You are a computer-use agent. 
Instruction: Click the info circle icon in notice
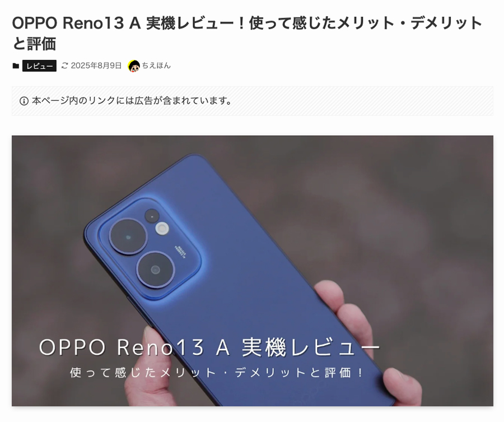point(24,101)
